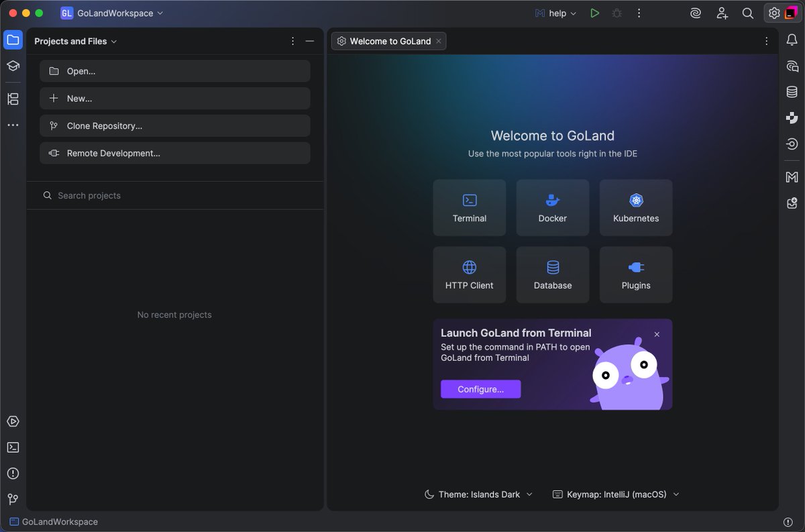805x532 pixels.
Task: Click the Configure button for Terminal PATH setup
Action: coord(480,389)
